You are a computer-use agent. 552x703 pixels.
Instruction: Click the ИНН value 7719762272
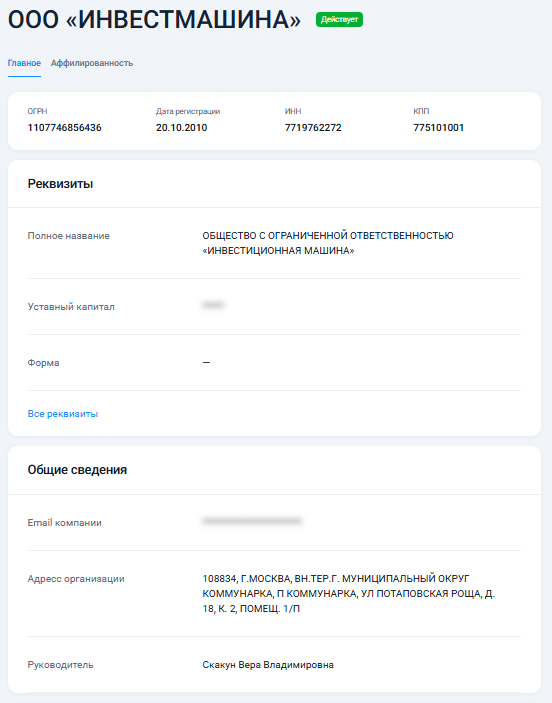[313, 128]
